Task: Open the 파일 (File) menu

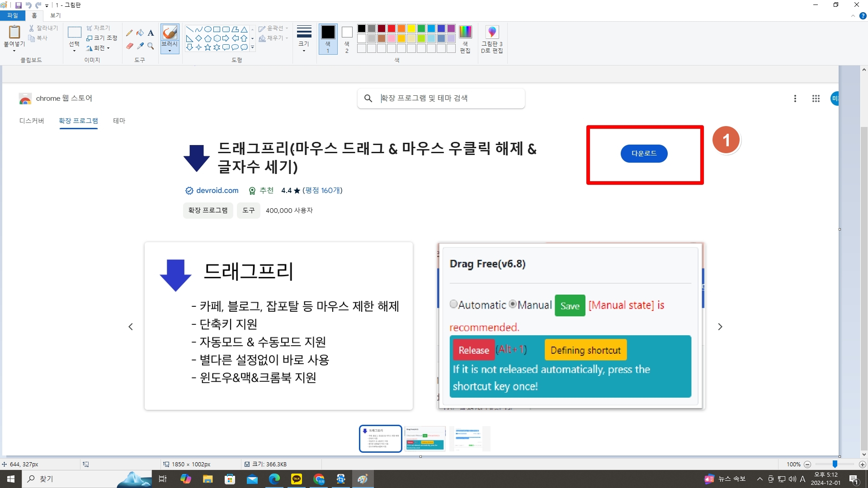Action: [x=13, y=15]
